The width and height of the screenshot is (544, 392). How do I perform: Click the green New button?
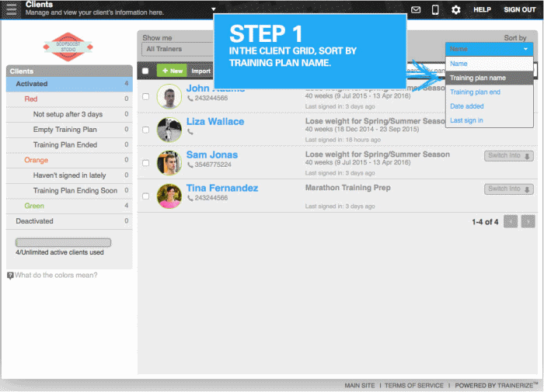tap(172, 71)
